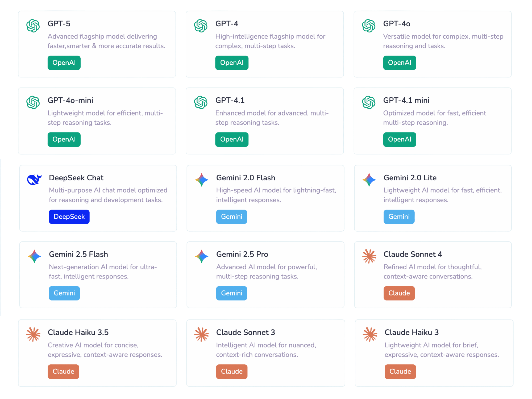
Task: Select the GPT-5 card description text
Action: [106, 41]
